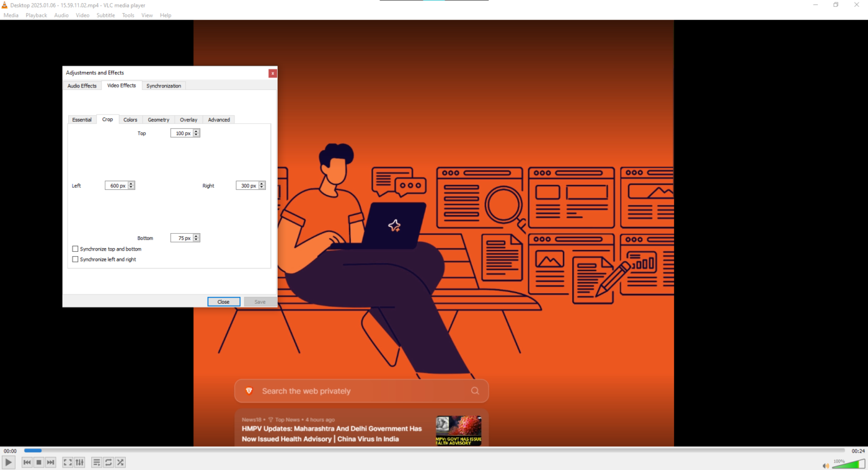Click the volume slider bar
This screenshot has width=868, height=470.
point(849,464)
